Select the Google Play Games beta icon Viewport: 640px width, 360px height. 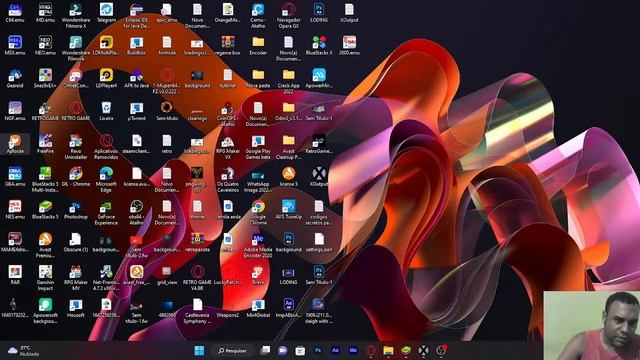pyautogui.click(x=258, y=147)
